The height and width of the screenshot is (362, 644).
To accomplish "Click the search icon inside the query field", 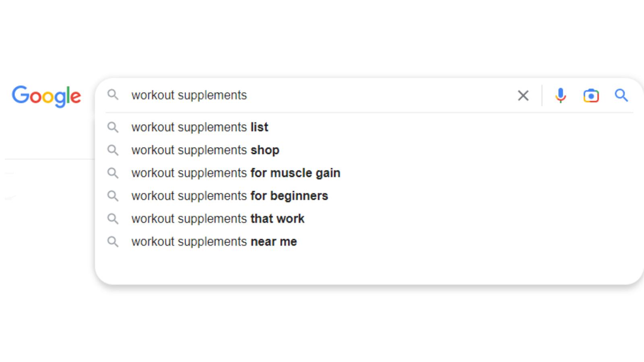I will click(x=113, y=95).
